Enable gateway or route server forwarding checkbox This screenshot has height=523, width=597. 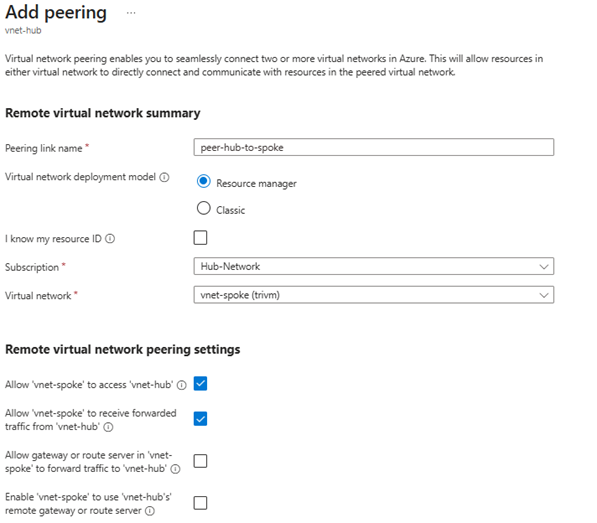200,461
